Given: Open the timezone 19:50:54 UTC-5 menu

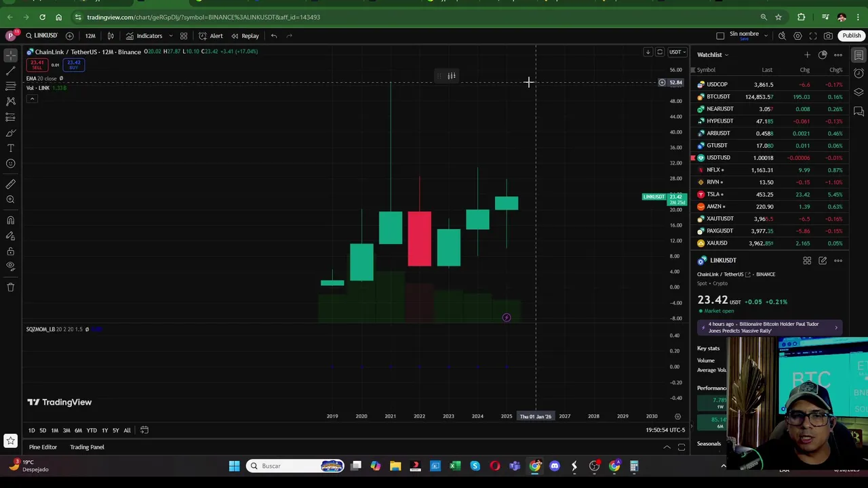Looking at the screenshot, I should click(666, 430).
